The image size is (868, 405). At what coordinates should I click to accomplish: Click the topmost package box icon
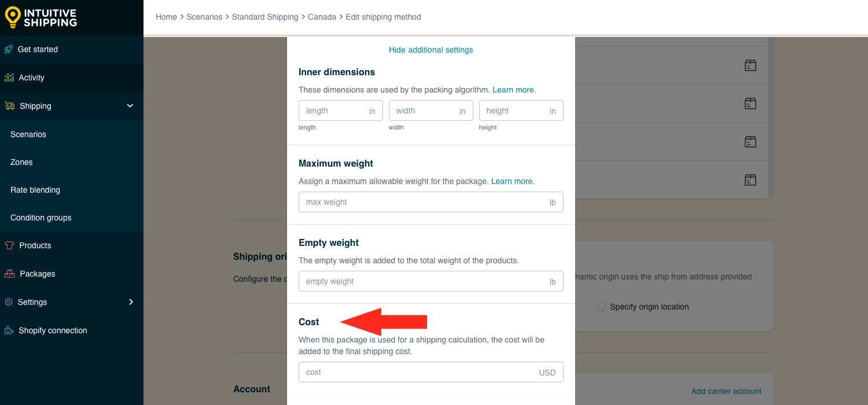(751, 65)
